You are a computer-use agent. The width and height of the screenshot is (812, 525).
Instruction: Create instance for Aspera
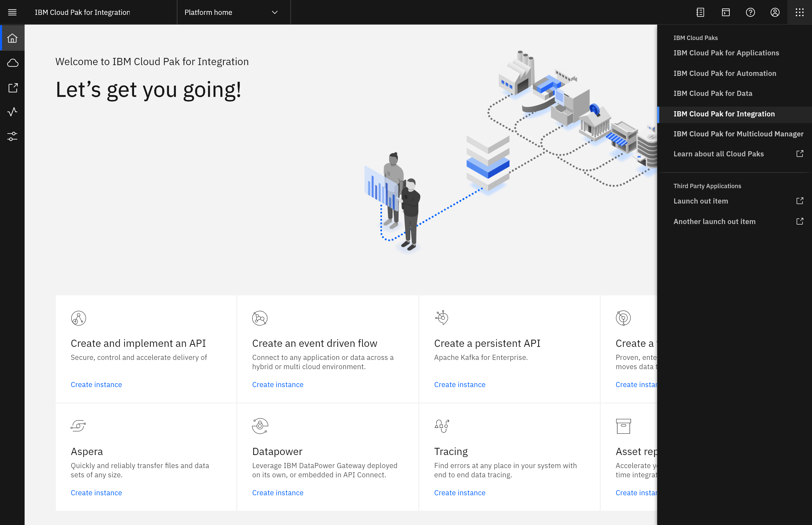click(x=96, y=493)
